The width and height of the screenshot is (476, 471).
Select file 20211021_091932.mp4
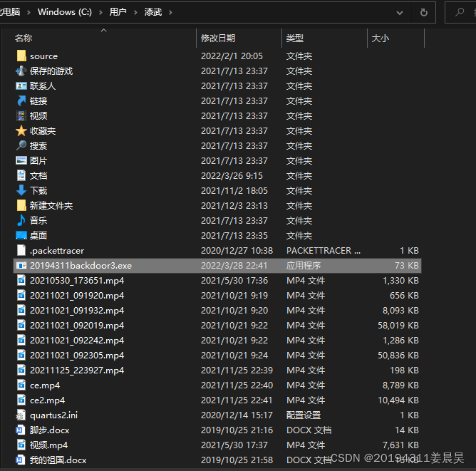[77, 311]
